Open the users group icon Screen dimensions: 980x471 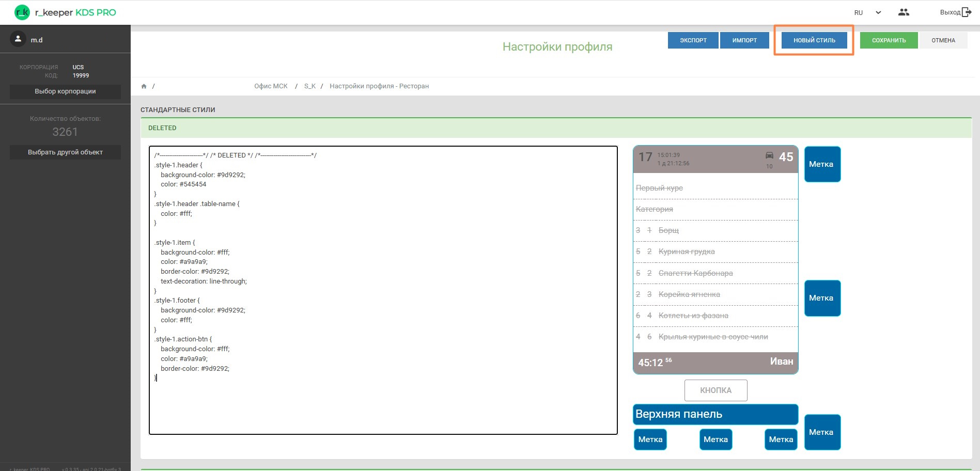click(x=904, y=12)
